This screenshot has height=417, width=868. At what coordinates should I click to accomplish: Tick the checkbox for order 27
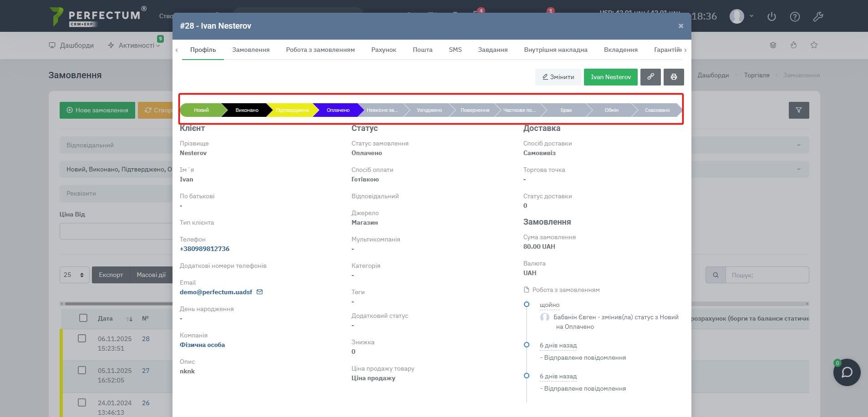click(x=82, y=370)
